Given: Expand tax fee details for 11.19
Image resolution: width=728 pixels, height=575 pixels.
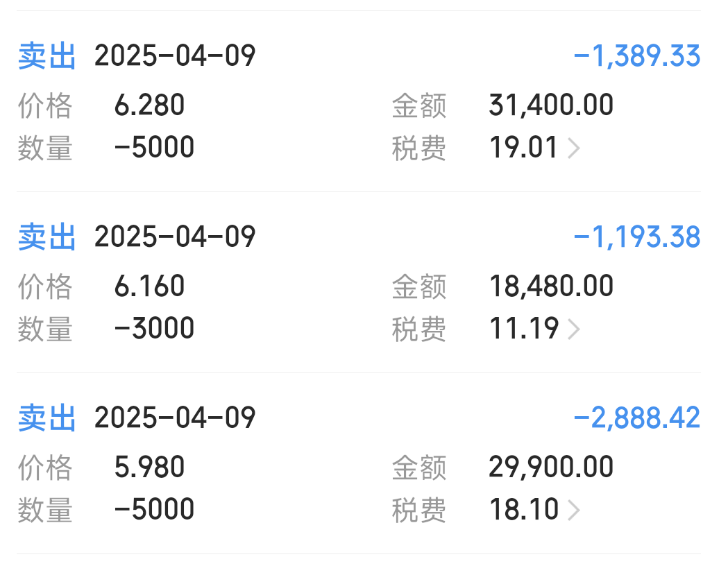Looking at the screenshot, I should click(x=575, y=329).
